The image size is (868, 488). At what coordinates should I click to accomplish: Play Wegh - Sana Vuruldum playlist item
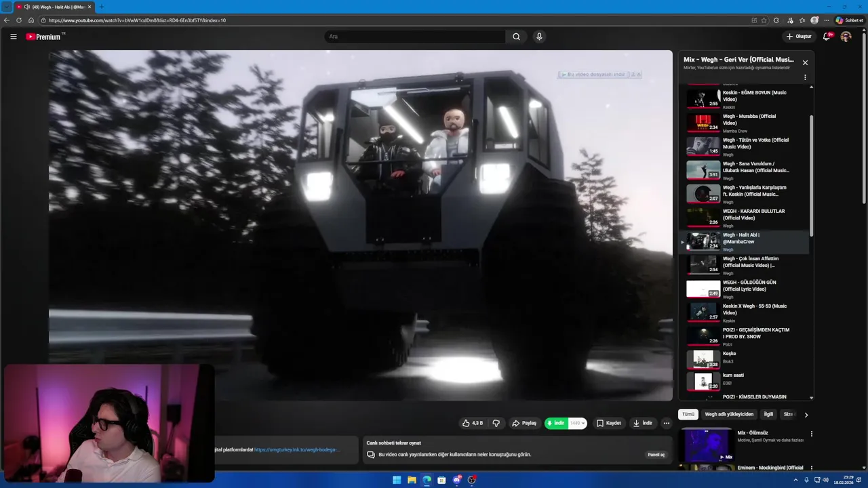744,170
